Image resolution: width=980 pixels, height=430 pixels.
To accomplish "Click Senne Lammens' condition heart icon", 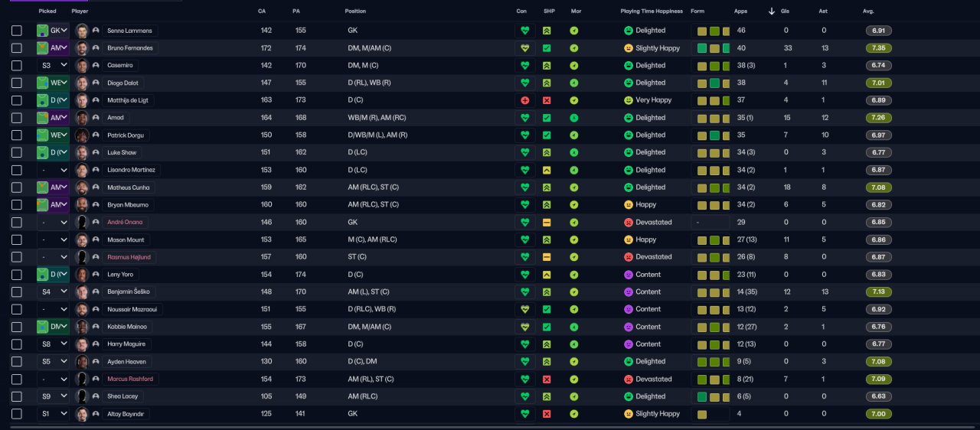I will (524, 31).
